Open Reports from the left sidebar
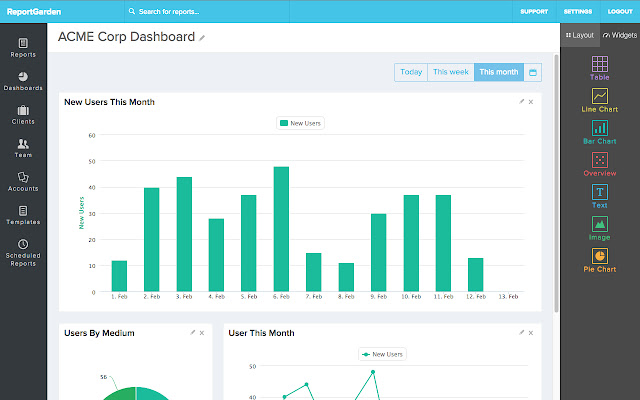Viewport: 640px width, 400px height. click(x=23, y=47)
